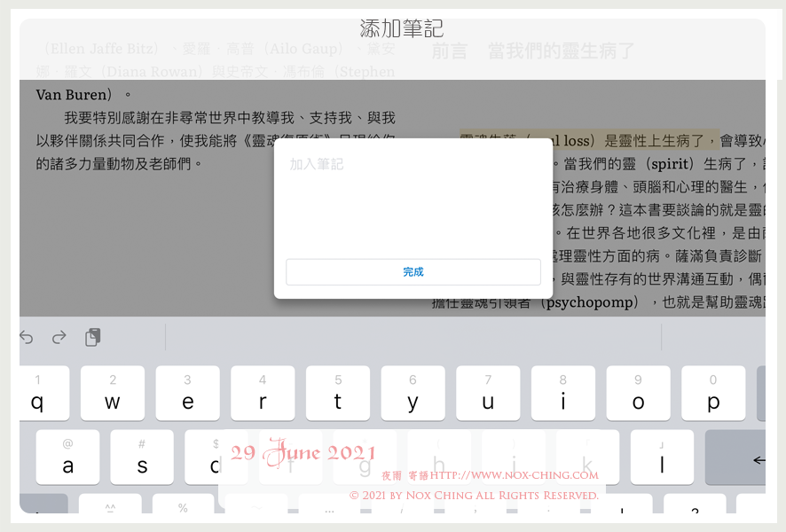Tap the undo arrow above the keyboard

(x=27, y=338)
